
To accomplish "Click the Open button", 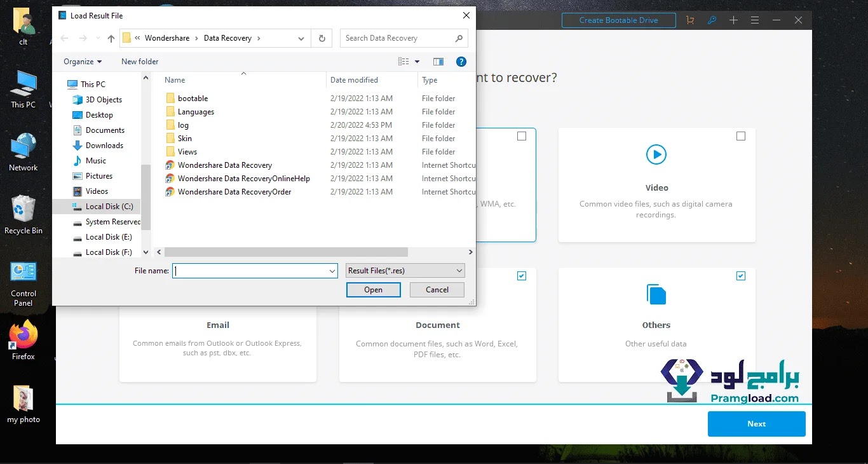I will pyautogui.click(x=374, y=290).
